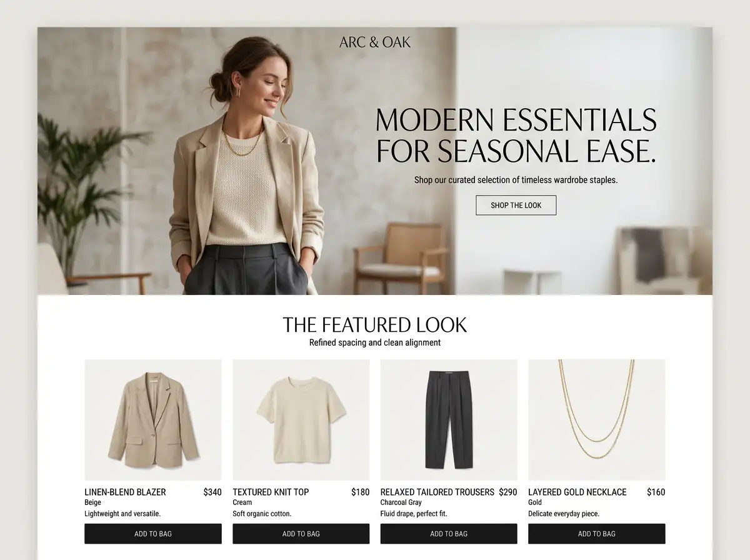Viewport: 750px width, 560px height.
Task: Select the Layered Gold Necklace title
Action: [x=577, y=492]
